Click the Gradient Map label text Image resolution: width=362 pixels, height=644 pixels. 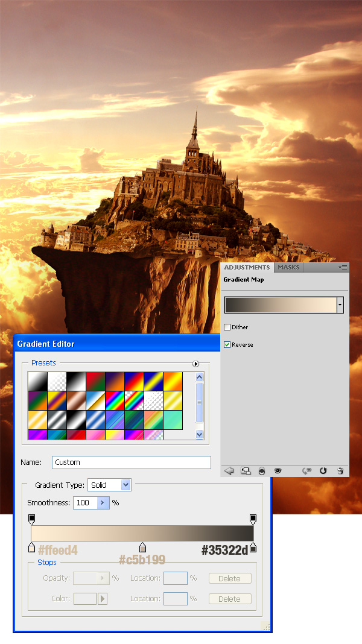pos(244,280)
